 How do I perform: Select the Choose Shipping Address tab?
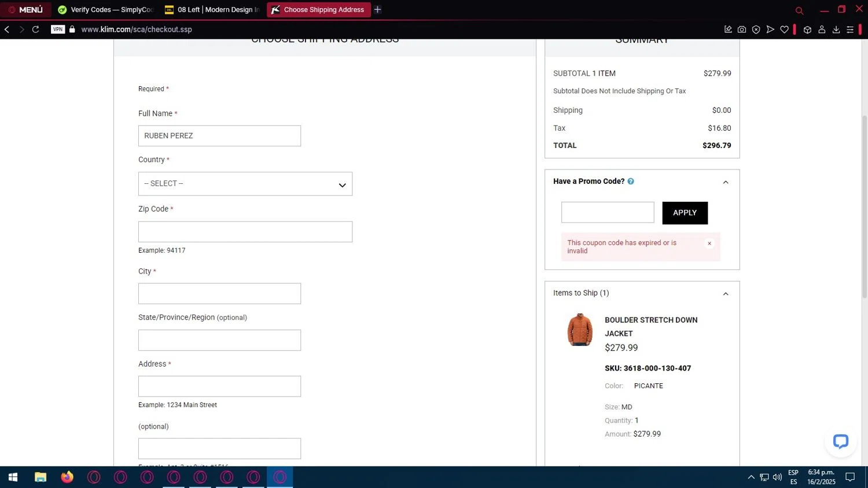tap(318, 10)
